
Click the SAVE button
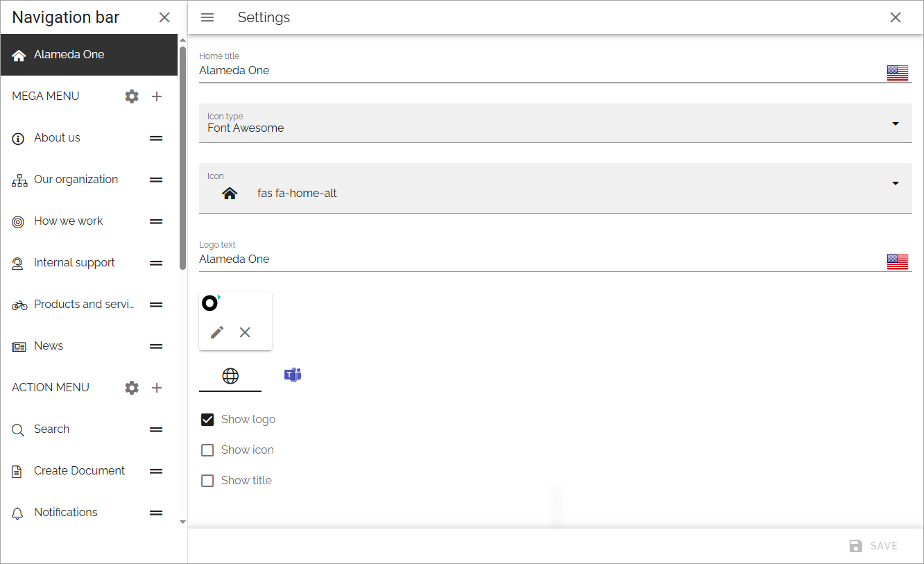click(x=874, y=546)
